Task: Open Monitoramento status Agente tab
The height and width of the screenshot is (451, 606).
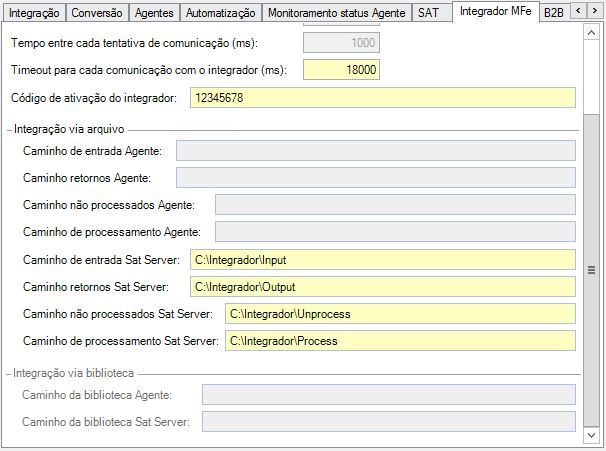Action: [337, 13]
